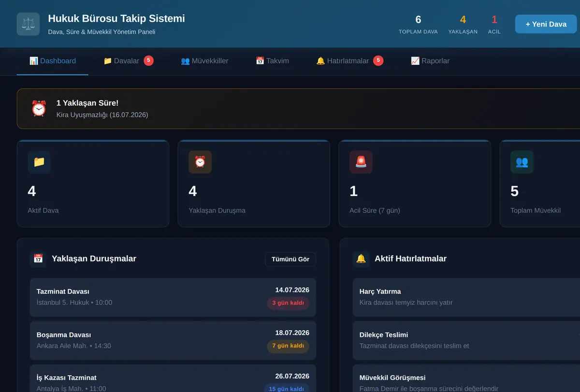Switch to the Davalar tab
This screenshot has height=392, width=580.
pyautogui.click(x=129, y=61)
